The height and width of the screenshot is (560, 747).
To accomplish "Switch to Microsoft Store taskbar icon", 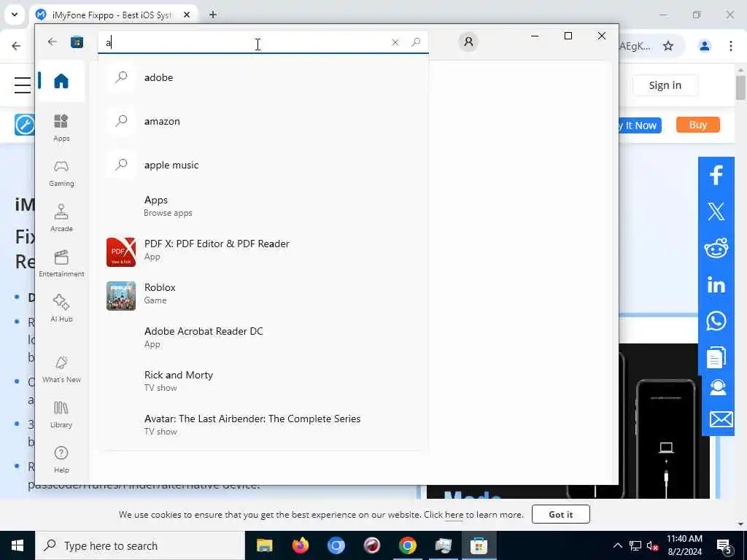I will (479, 545).
